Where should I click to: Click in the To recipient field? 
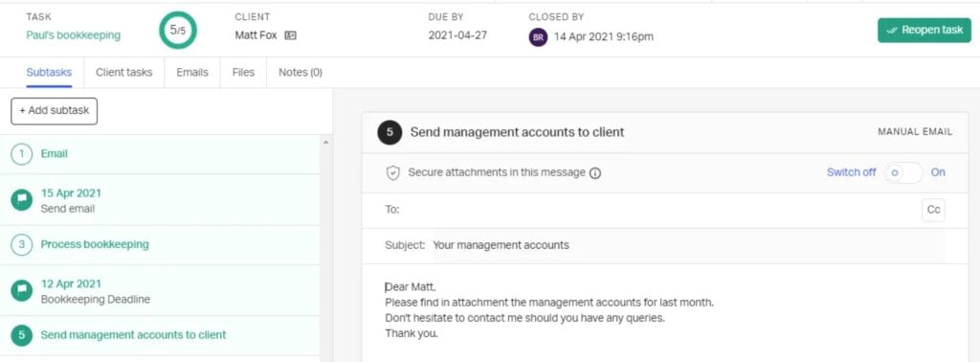(659, 210)
